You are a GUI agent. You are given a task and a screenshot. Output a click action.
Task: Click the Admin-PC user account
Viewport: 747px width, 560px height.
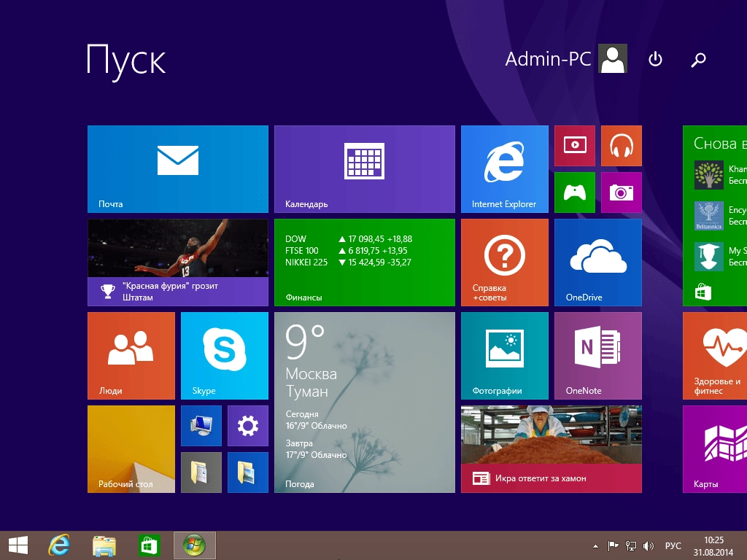point(566,58)
